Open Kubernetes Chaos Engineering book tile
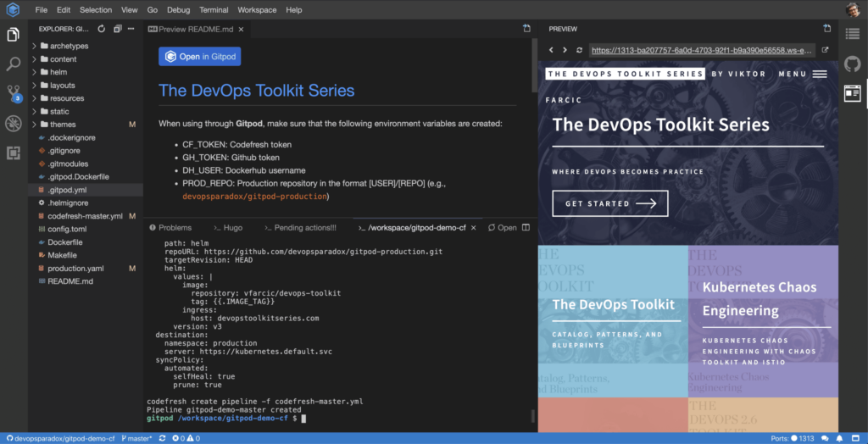Screen dimensions: 868x444 pyautogui.click(x=764, y=320)
